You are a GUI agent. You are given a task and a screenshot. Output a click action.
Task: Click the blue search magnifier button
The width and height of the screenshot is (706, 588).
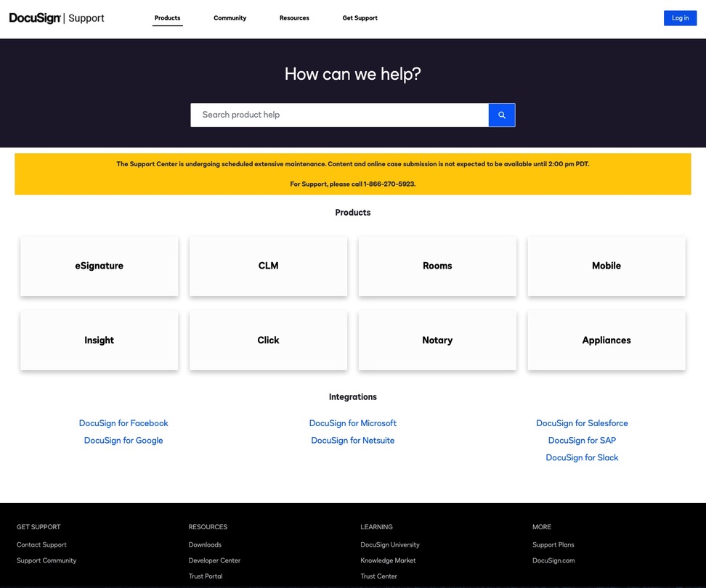(x=502, y=115)
